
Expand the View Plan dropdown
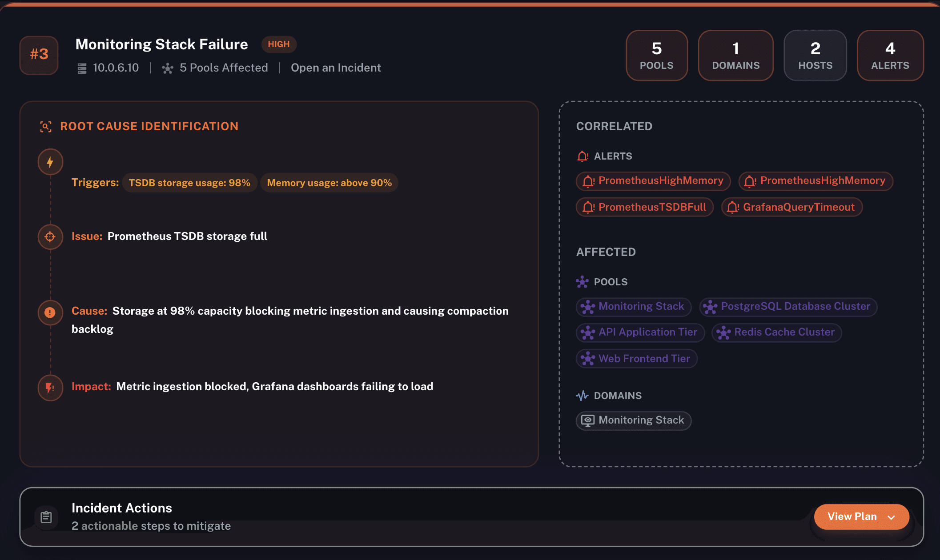(861, 516)
